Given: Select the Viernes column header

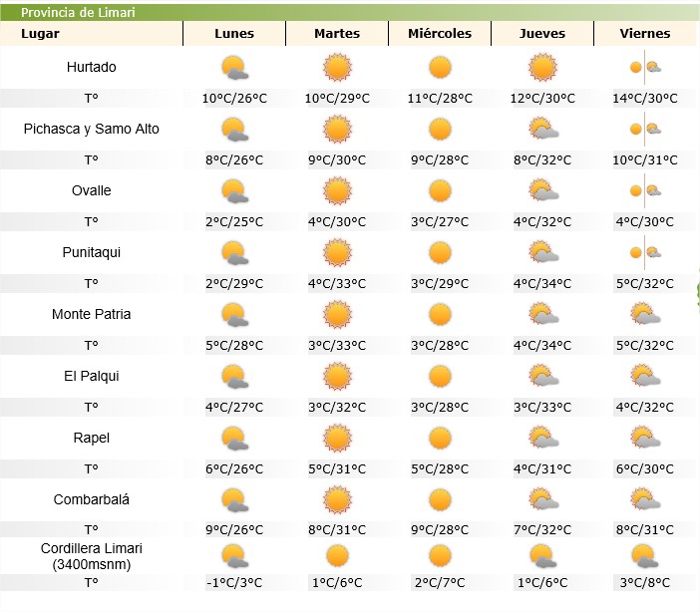Looking at the screenshot, I should point(645,33).
